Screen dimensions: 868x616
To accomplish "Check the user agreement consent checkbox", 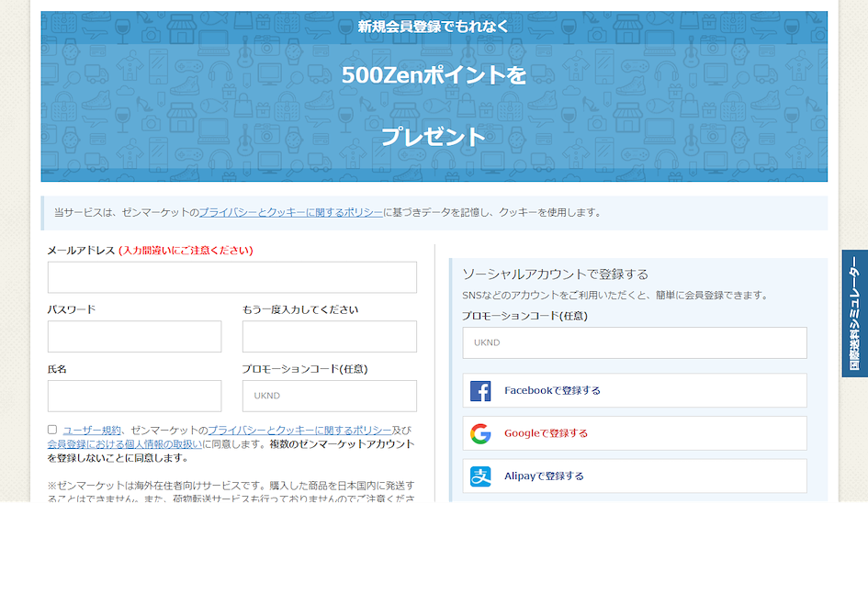I will [x=52, y=430].
